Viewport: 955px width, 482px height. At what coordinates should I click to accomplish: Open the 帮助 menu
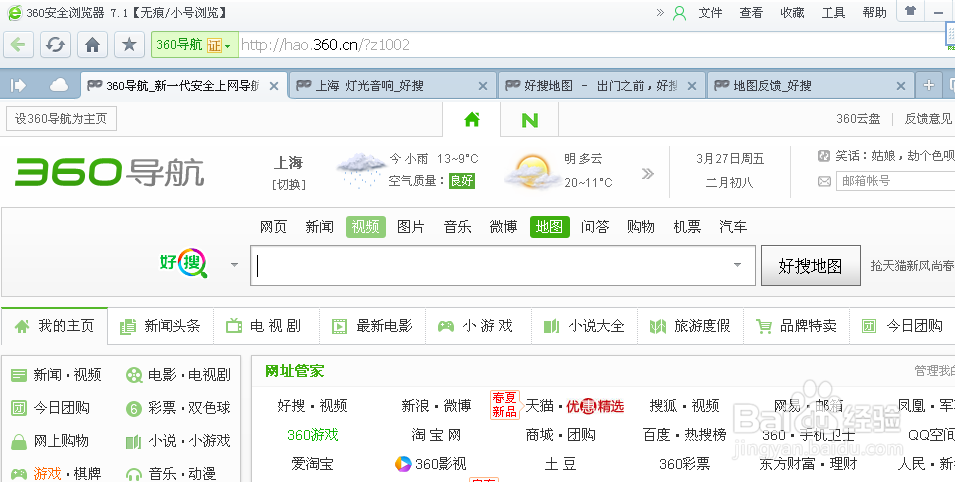[x=875, y=12]
